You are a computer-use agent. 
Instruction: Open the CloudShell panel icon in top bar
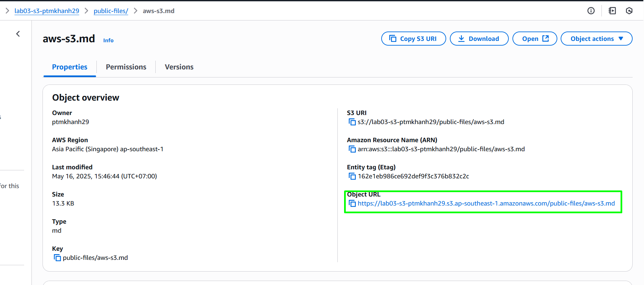[x=612, y=11]
